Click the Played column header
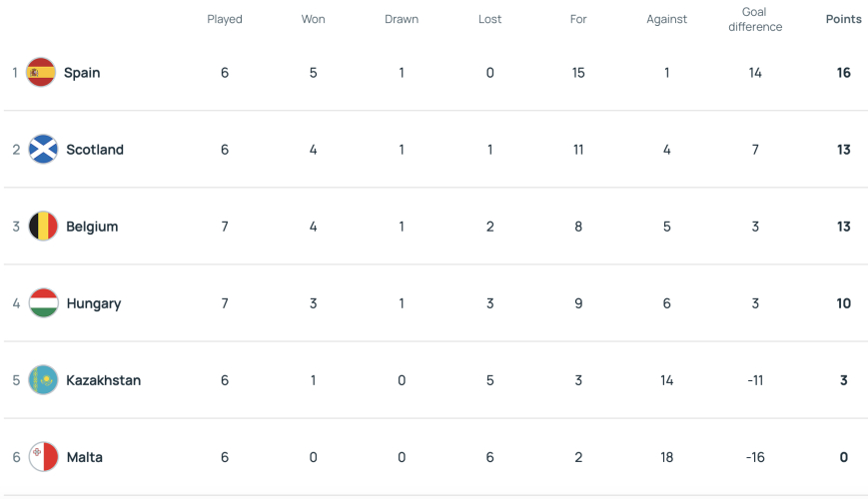This screenshot has height=499, width=868. coord(225,19)
